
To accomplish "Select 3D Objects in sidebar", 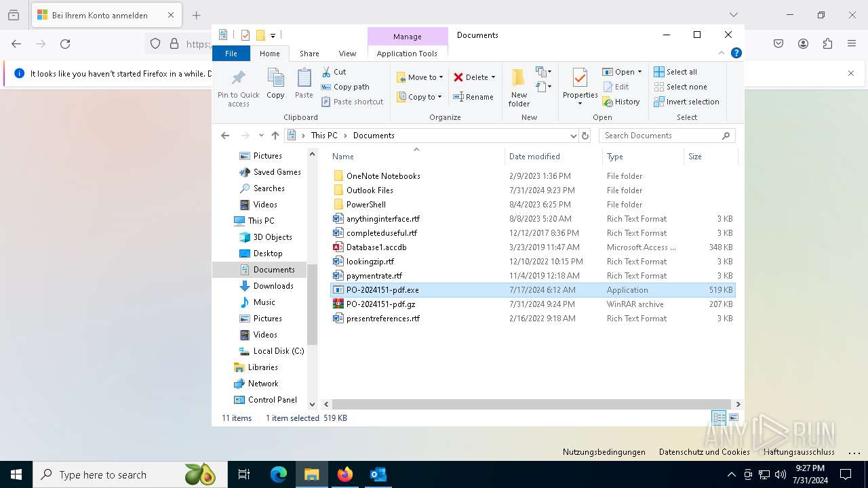I will pyautogui.click(x=265, y=237).
